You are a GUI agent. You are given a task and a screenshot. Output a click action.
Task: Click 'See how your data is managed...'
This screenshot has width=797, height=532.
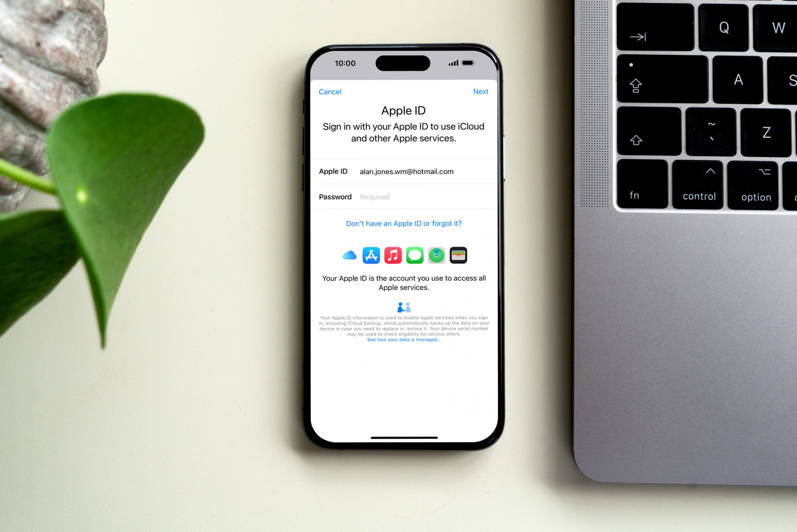click(x=404, y=339)
